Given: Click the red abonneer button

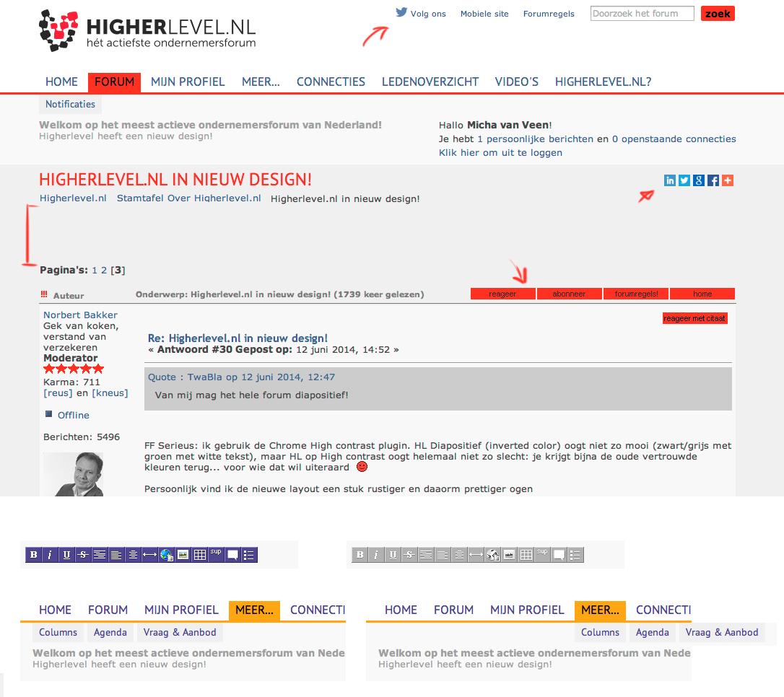Looking at the screenshot, I should pyautogui.click(x=569, y=294).
